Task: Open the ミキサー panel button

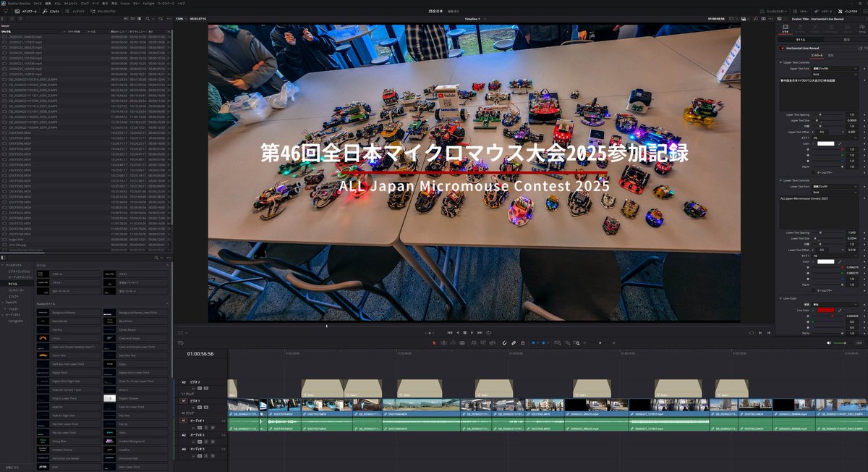Action: tap(801, 12)
